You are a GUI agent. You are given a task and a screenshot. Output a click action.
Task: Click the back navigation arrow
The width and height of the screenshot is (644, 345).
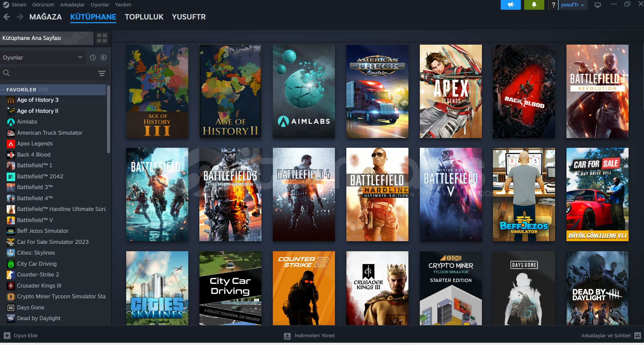pos(7,17)
